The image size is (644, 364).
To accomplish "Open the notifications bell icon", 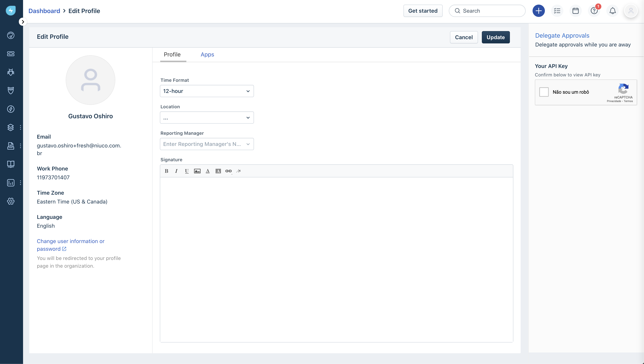I will point(612,11).
